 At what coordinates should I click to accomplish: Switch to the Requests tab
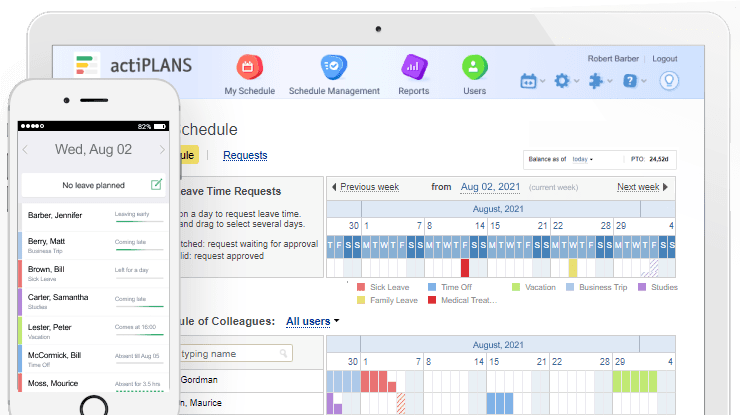[x=245, y=155]
